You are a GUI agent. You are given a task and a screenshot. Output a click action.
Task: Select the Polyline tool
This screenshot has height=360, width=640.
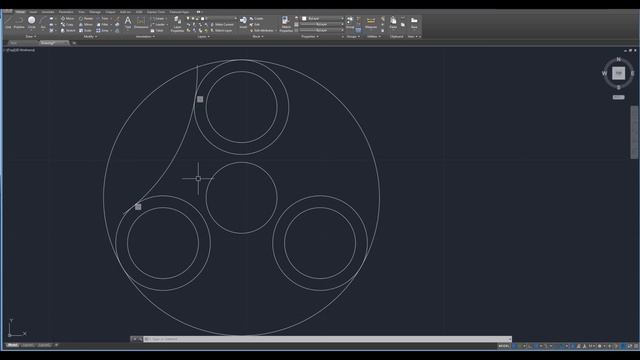coord(19,22)
